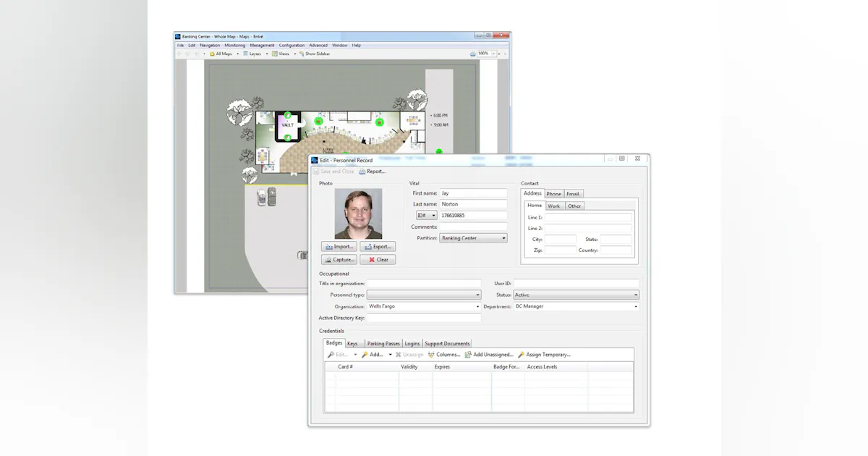
Task: Click the Columns toolbar icon
Action: tap(431, 355)
